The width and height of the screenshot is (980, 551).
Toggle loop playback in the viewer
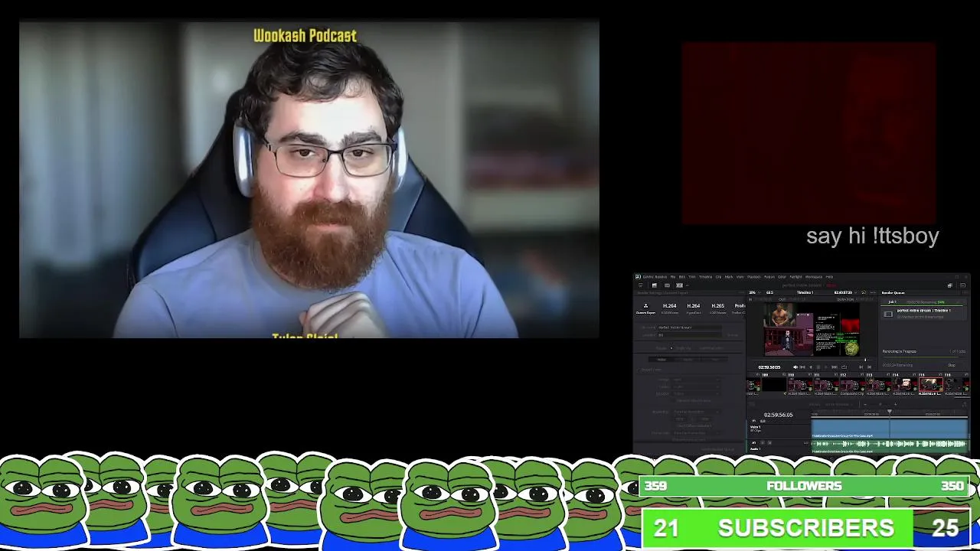[844, 367]
